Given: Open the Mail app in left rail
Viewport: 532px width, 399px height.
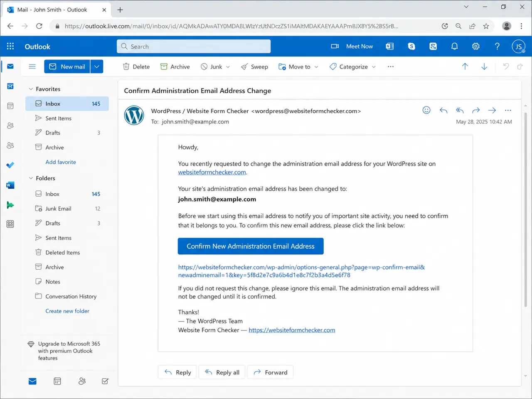Looking at the screenshot, I should (10, 66).
